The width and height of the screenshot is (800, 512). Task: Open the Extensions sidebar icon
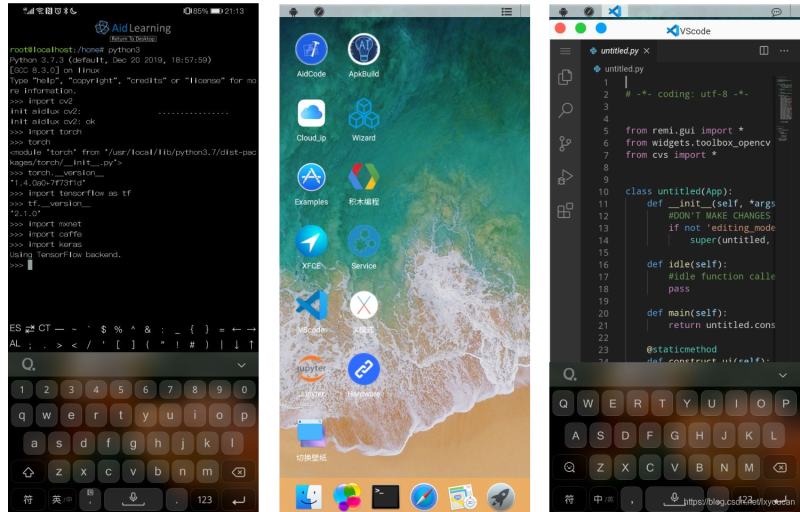click(x=565, y=210)
